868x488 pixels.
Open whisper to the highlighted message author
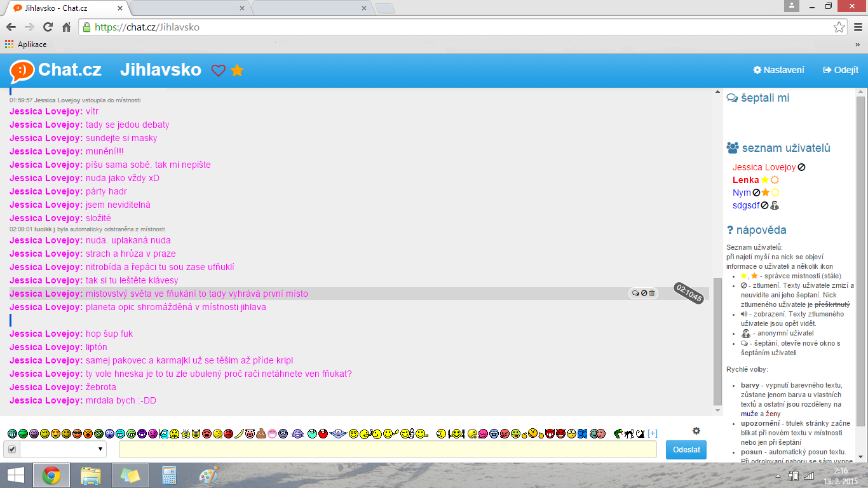634,293
